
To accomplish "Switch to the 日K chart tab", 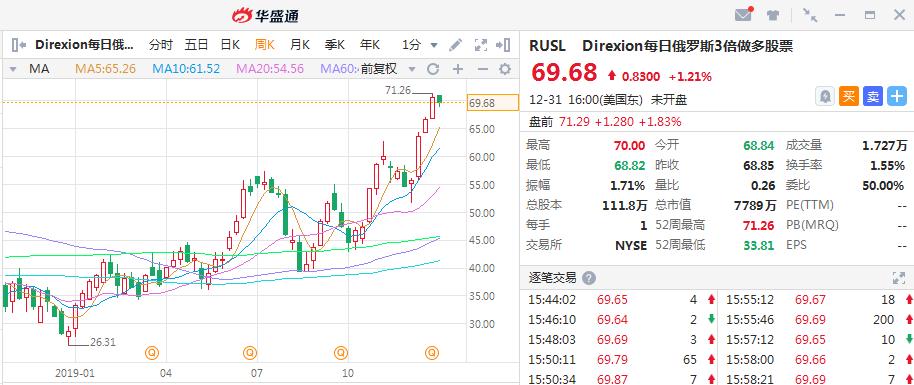I will [230, 45].
